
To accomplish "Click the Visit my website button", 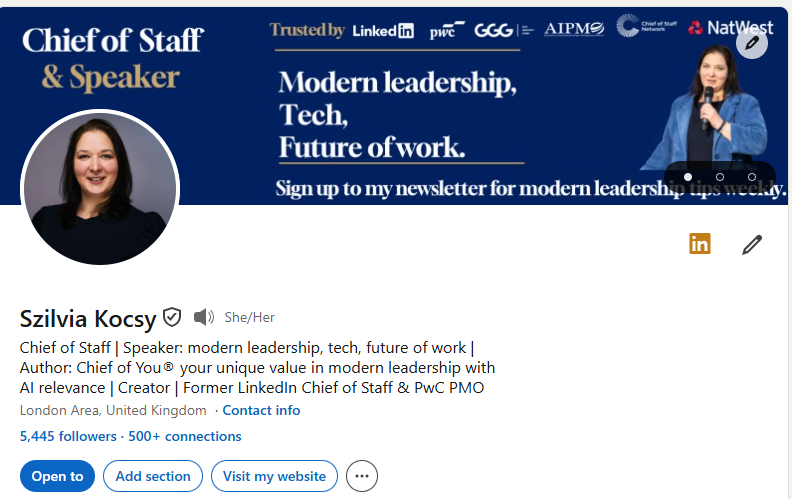I will [274, 476].
